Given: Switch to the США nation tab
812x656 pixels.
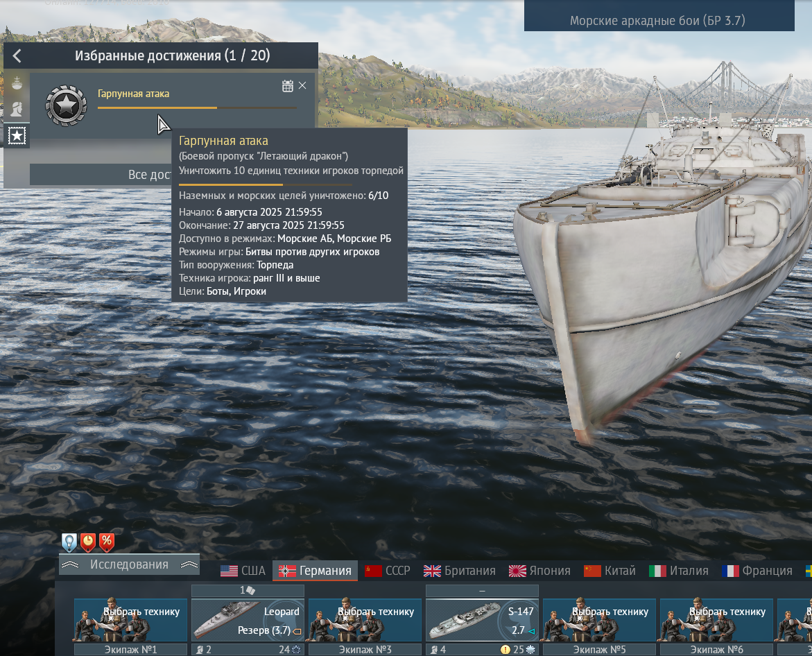Looking at the screenshot, I should click(243, 571).
